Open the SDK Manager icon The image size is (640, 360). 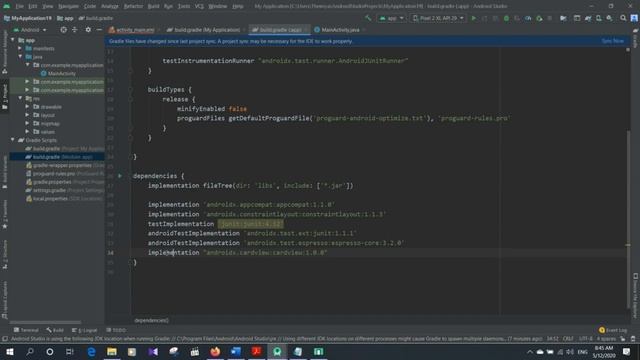609,18
